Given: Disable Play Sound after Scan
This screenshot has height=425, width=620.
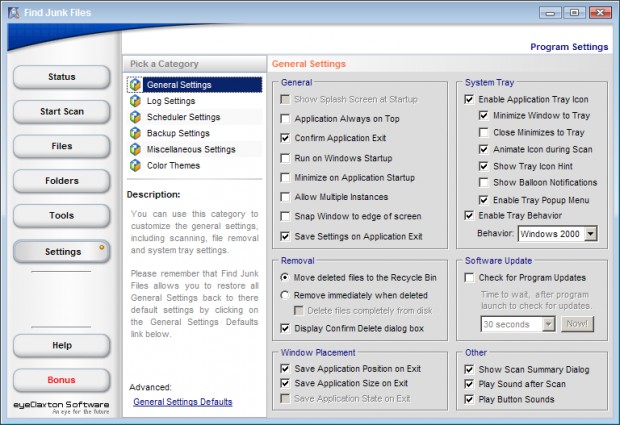Looking at the screenshot, I should tap(469, 384).
